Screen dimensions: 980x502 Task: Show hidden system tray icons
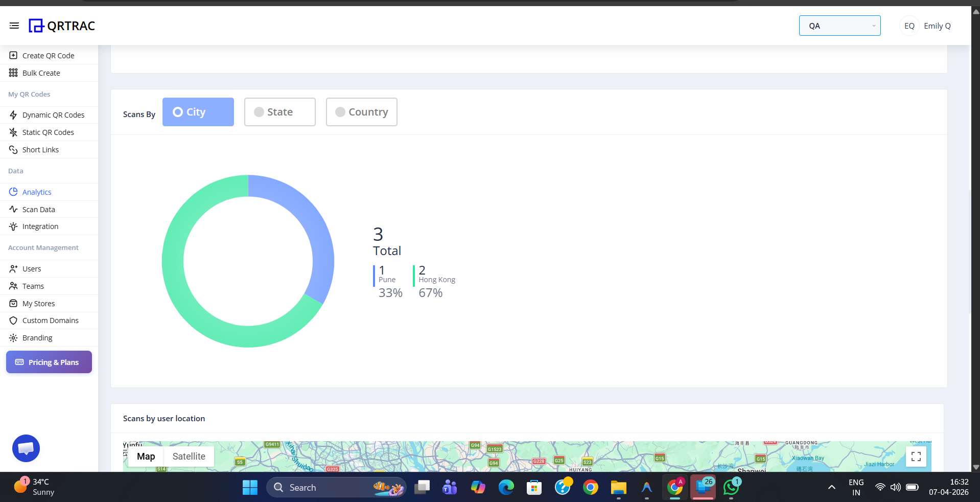click(831, 488)
